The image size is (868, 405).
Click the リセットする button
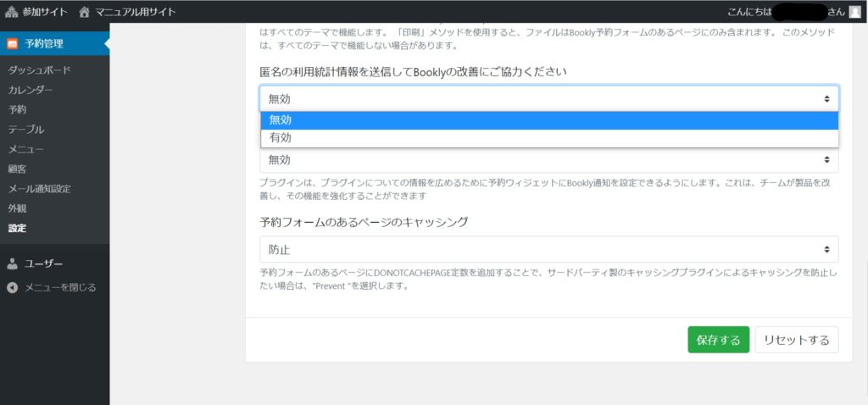796,340
